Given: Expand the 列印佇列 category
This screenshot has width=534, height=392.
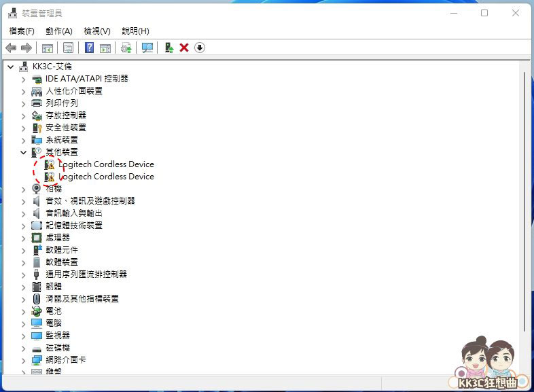Looking at the screenshot, I should click(23, 104).
